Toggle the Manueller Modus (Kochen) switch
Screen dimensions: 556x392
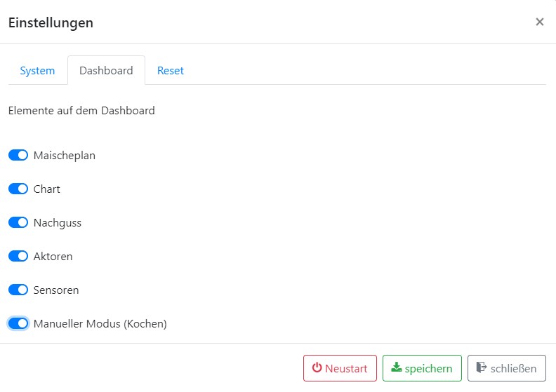click(18, 324)
